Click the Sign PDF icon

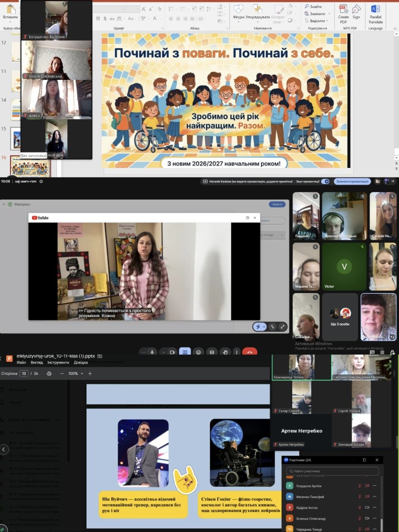click(x=356, y=12)
